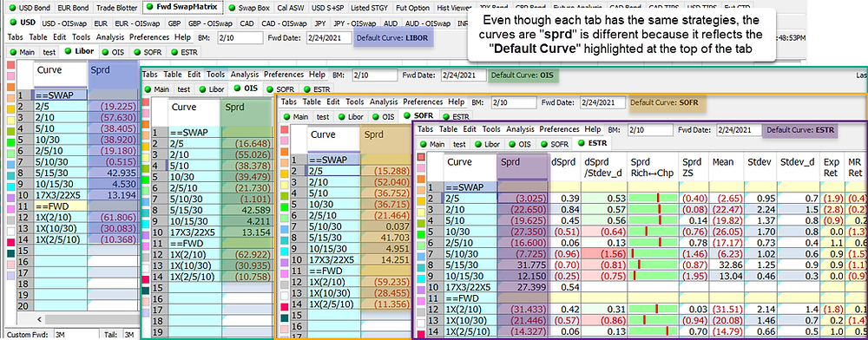Screen dimensions: 868x340
Task: Open Analysis menu in the LIBOR window
Action: (110, 37)
